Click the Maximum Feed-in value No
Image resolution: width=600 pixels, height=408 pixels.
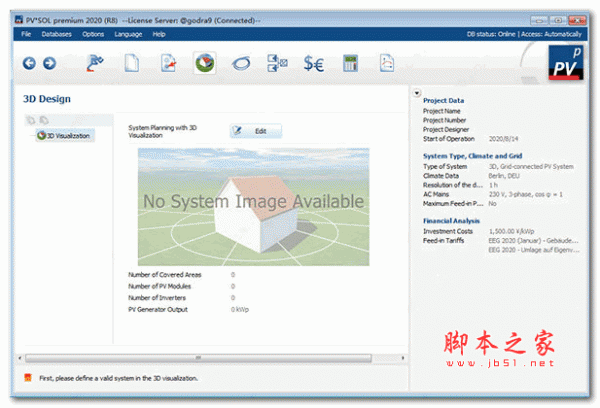pyautogui.click(x=492, y=204)
